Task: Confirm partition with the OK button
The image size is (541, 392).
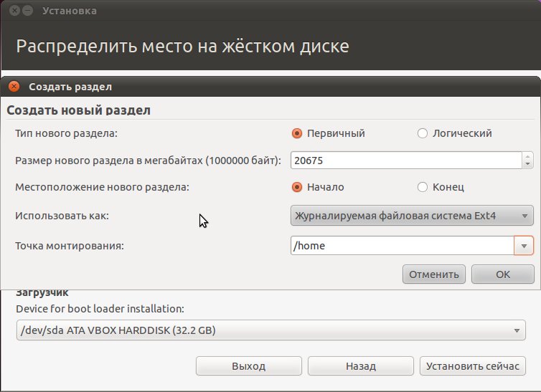Action: pyautogui.click(x=503, y=274)
